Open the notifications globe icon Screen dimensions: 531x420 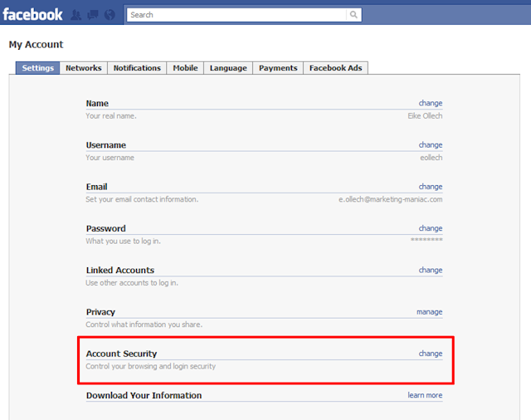click(110, 15)
